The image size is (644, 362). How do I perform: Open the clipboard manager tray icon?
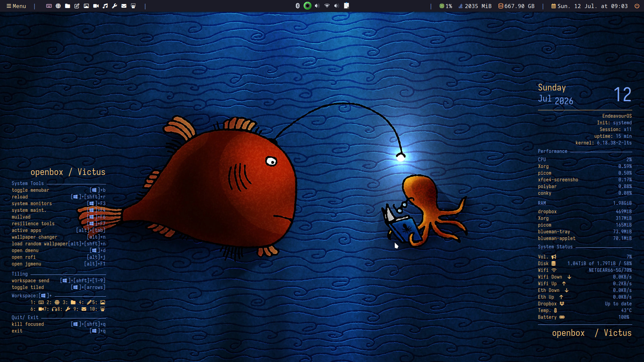point(346,6)
